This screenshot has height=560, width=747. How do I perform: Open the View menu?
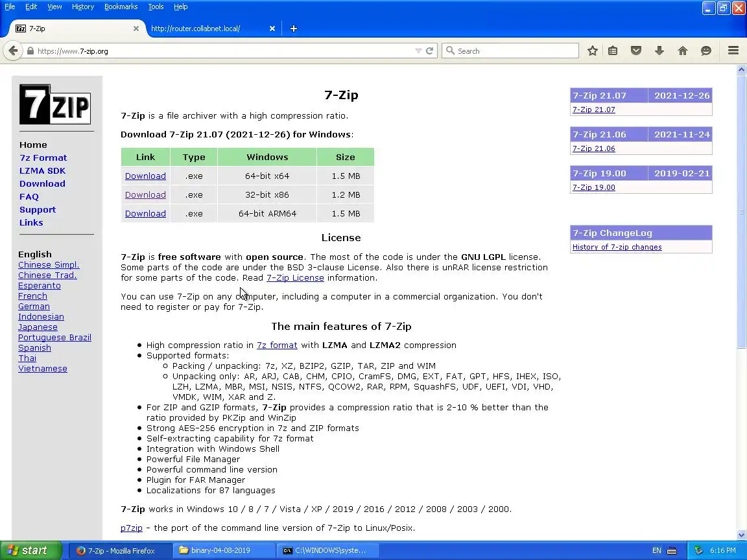(54, 6)
